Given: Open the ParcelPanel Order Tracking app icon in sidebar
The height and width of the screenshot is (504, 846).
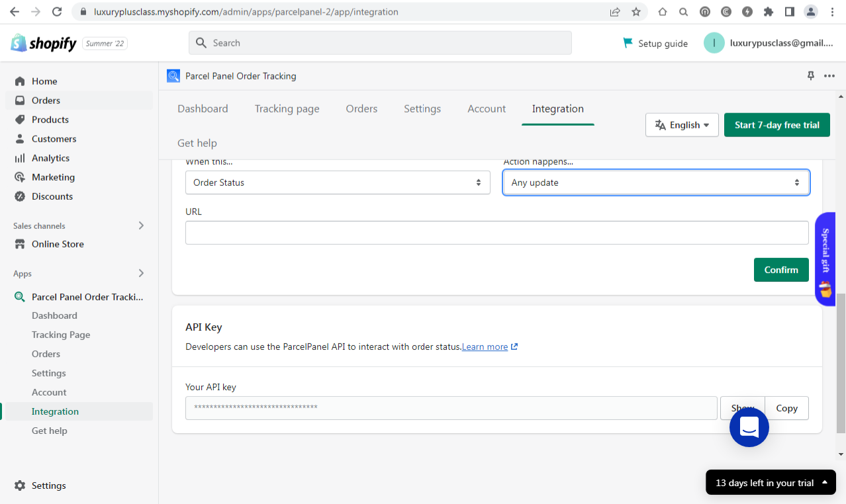Looking at the screenshot, I should (19, 296).
